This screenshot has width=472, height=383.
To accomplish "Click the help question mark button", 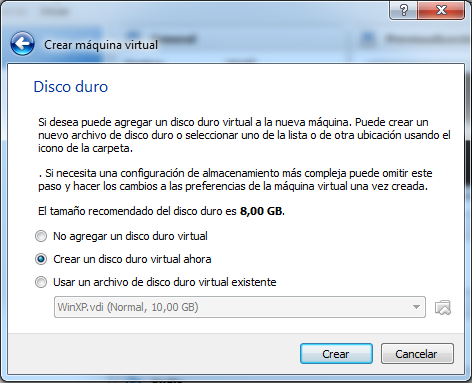I will tap(403, 10).
